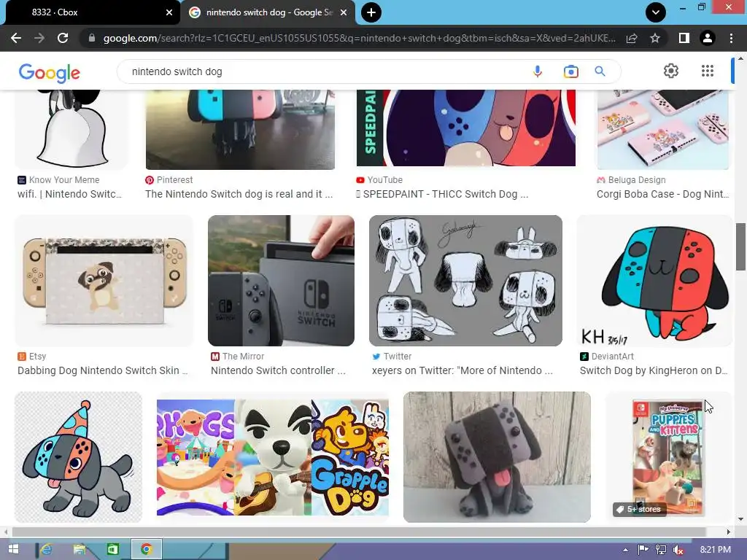
Task: Open the pink corgi Switch case image
Action: point(663,130)
